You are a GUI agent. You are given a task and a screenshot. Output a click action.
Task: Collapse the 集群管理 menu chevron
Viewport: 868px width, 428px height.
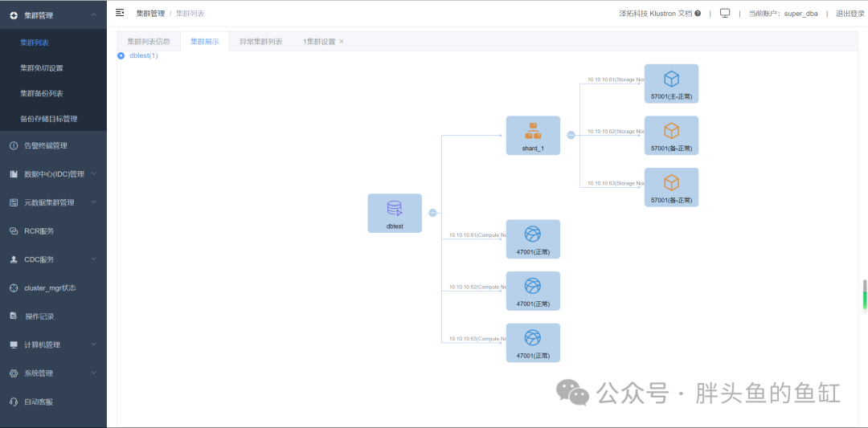94,15
